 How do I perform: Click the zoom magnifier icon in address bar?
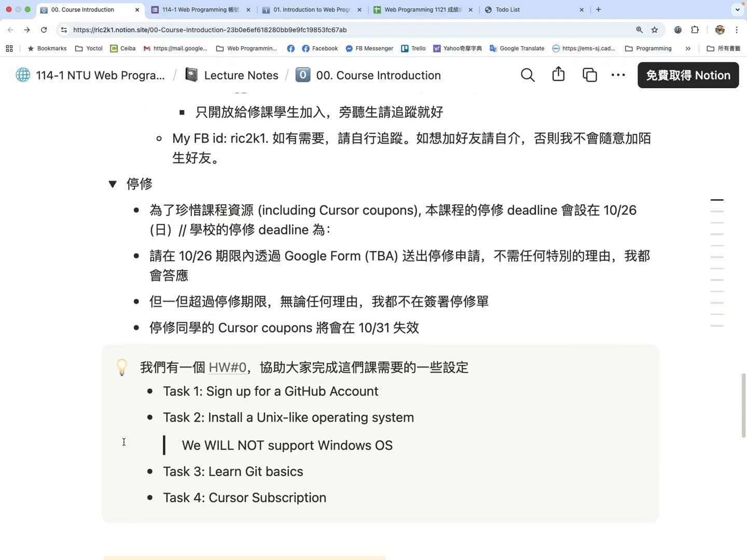pos(639,30)
